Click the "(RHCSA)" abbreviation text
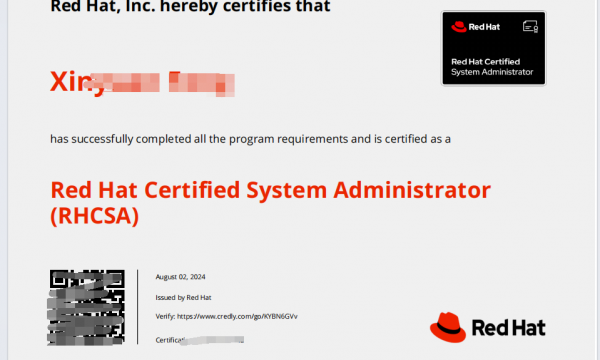The image size is (600, 360). 95,216
